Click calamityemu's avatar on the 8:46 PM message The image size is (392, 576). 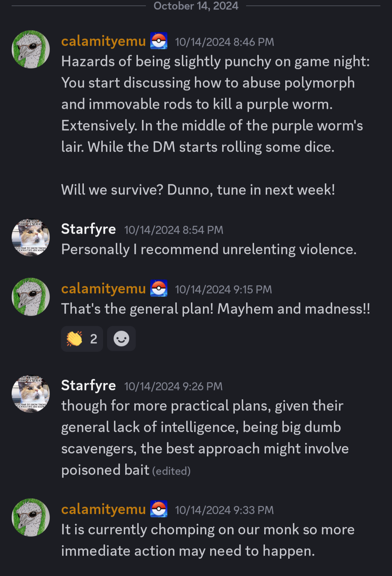pyautogui.click(x=31, y=49)
